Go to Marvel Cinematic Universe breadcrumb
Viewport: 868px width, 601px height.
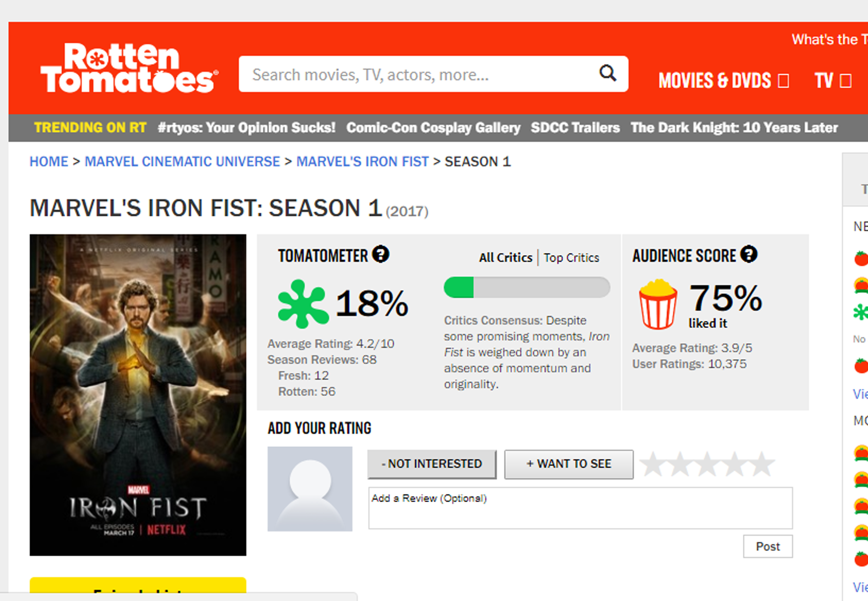pyautogui.click(x=182, y=162)
